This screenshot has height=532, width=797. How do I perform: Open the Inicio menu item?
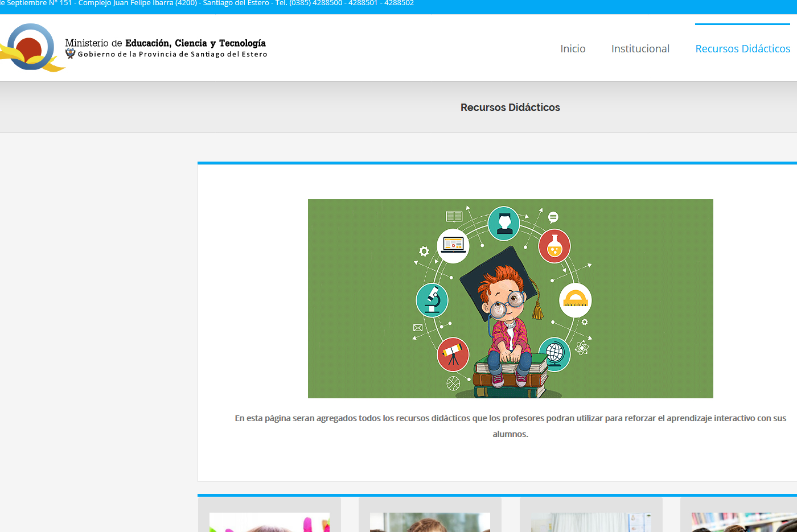(x=573, y=49)
